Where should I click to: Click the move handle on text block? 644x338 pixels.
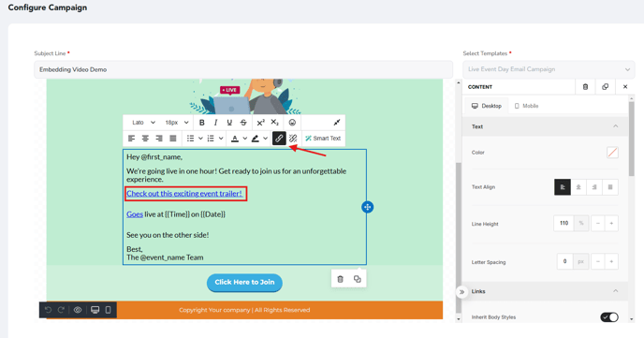coord(367,207)
